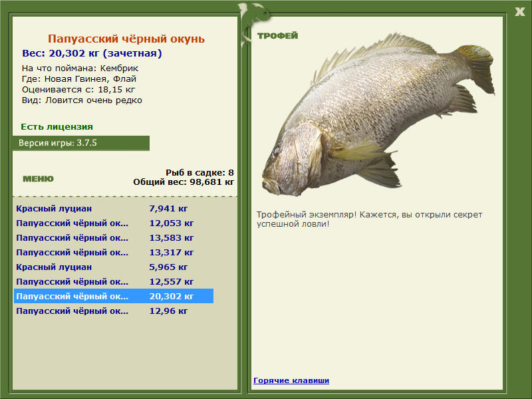Click the Оценивается с: 18,15 кг line
Screen dimensions: 532x399
pos(78,90)
